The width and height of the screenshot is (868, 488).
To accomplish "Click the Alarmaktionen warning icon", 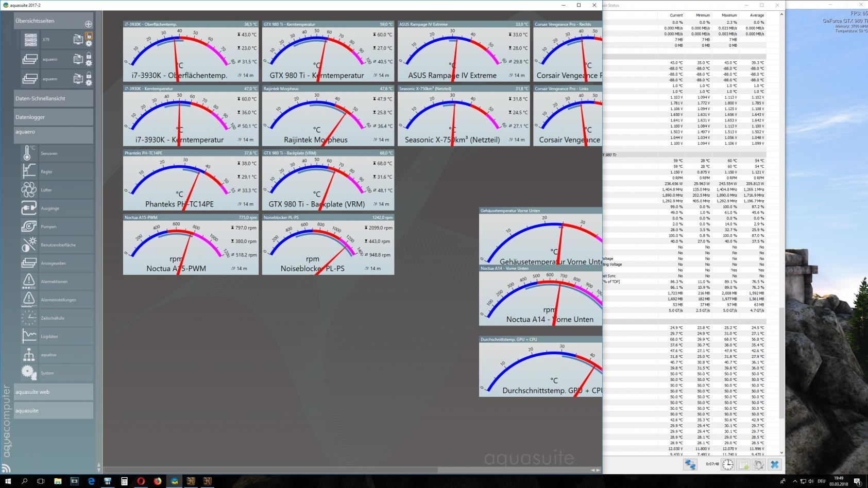I will click(29, 281).
